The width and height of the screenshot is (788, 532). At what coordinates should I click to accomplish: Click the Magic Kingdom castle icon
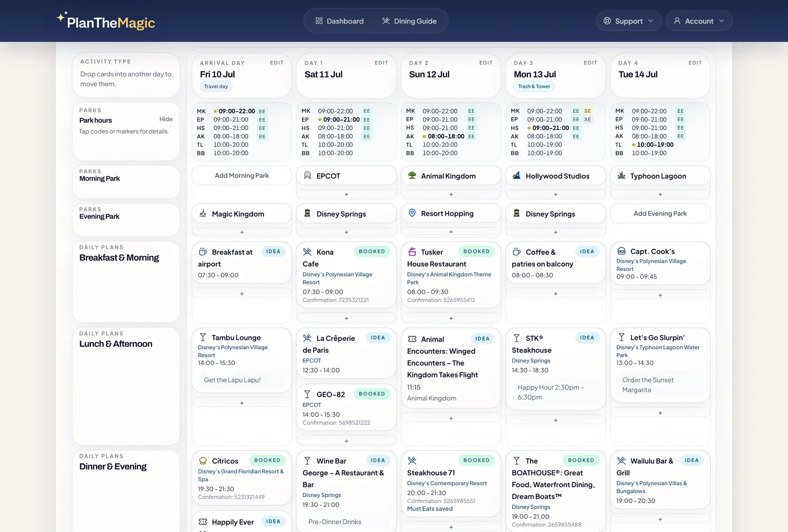(203, 213)
